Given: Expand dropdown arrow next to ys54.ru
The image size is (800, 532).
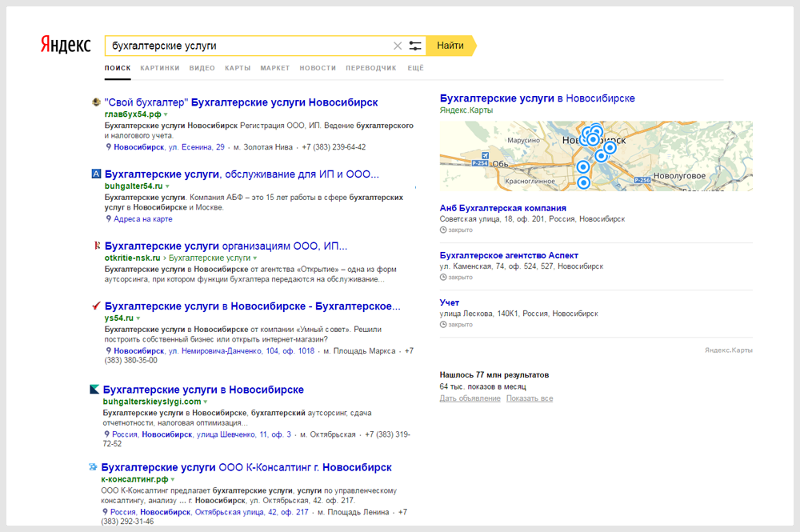Looking at the screenshot, I should point(138,318).
